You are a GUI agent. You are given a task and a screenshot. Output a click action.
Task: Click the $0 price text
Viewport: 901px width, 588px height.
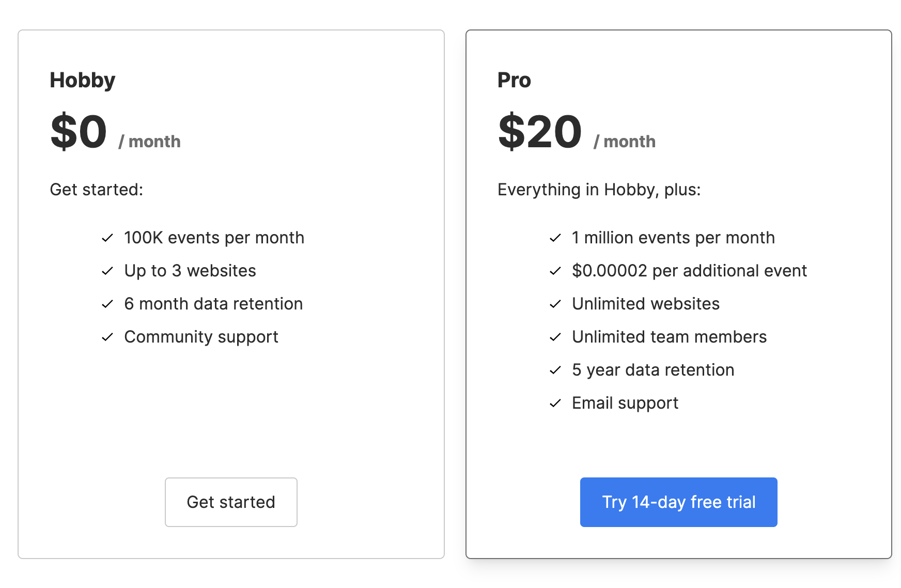pos(79,132)
